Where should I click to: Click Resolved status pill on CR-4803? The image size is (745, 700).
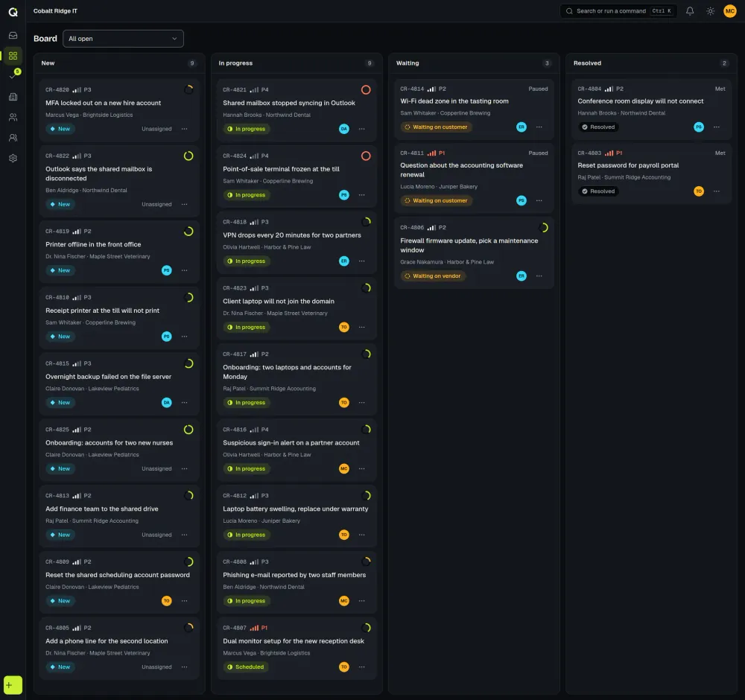[x=599, y=191]
